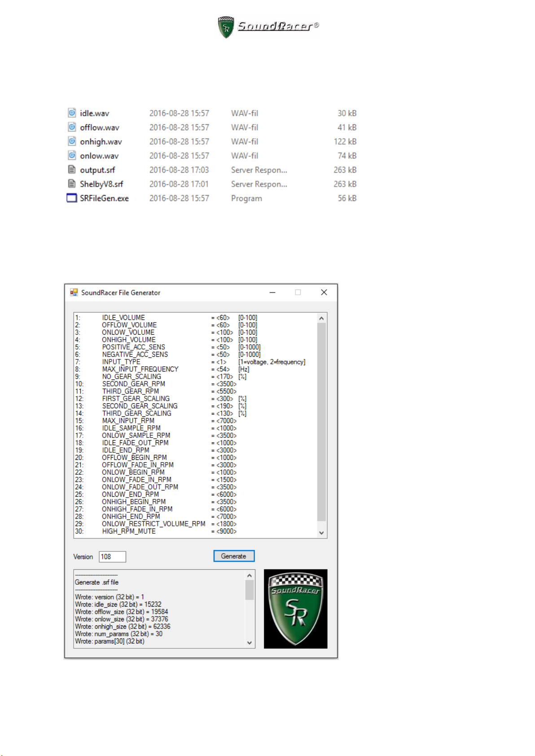Viewport: 535px width, 756px height.
Task: Click the 'Wrote: idle_size (32 bit) = 15232' log line
Action: coord(118,604)
